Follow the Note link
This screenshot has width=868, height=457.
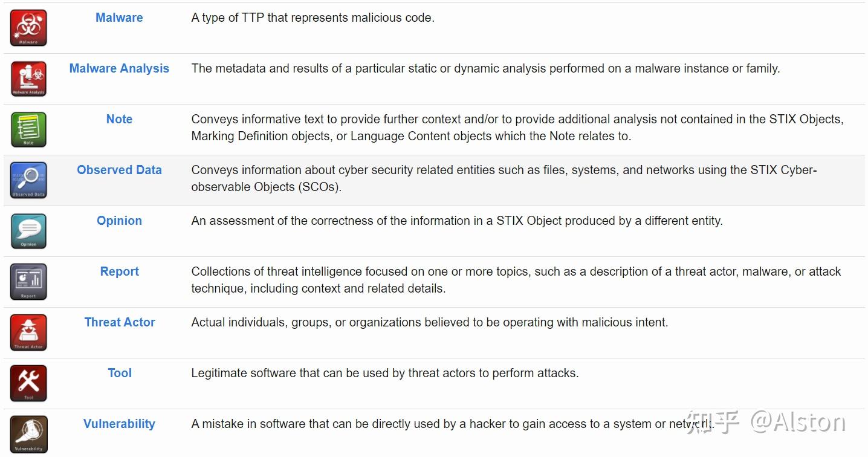[119, 119]
